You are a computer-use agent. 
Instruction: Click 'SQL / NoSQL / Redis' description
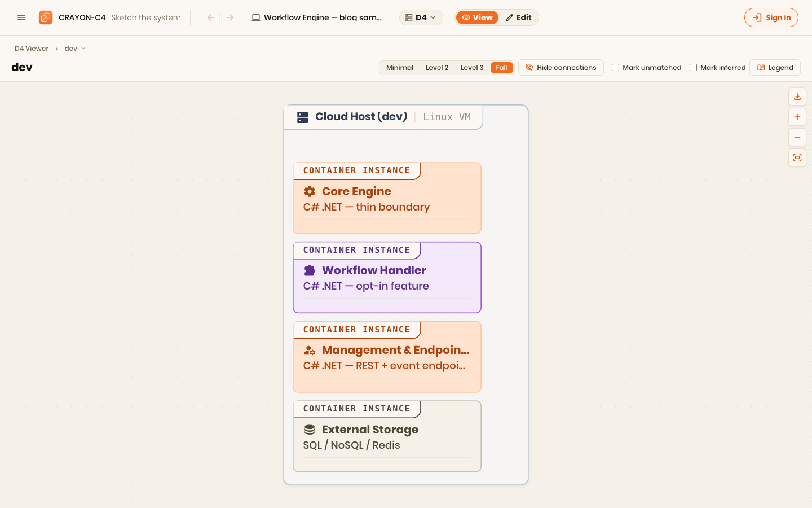(x=351, y=445)
